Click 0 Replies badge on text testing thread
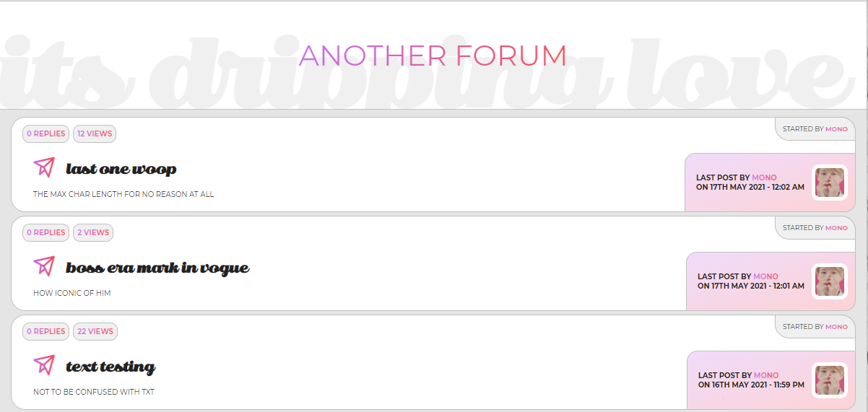The width and height of the screenshot is (868, 412). tap(46, 331)
